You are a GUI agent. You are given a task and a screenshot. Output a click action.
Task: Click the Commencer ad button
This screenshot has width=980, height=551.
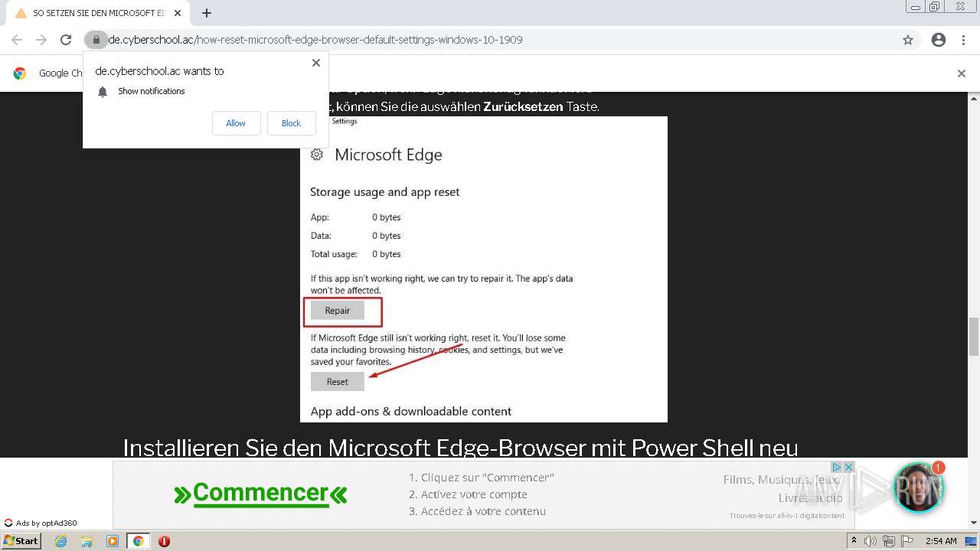click(260, 494)
